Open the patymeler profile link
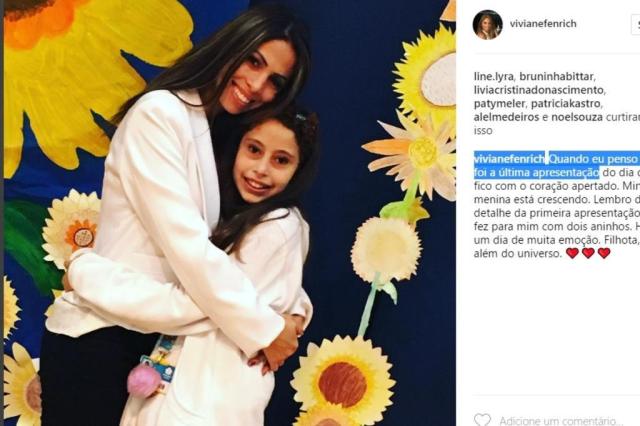Viewport: 640px width, 426px height. 499,104
